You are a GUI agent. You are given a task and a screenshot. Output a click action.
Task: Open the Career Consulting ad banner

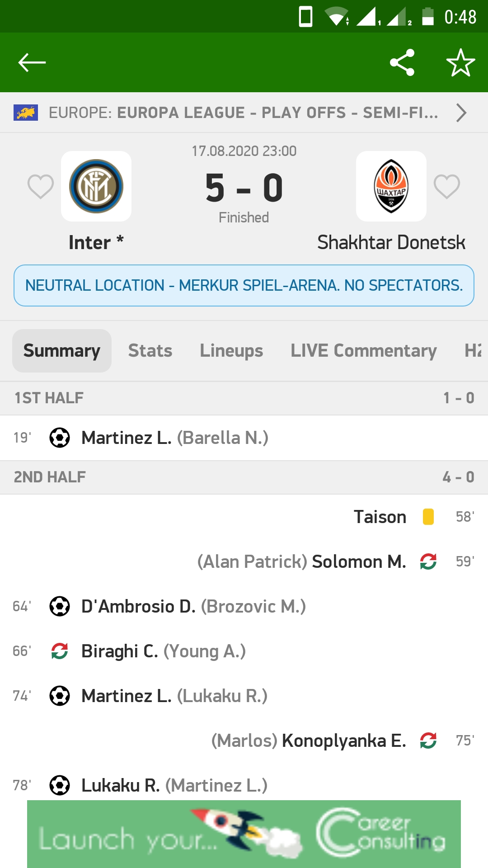pyautogui.click(x=244, y=834)
